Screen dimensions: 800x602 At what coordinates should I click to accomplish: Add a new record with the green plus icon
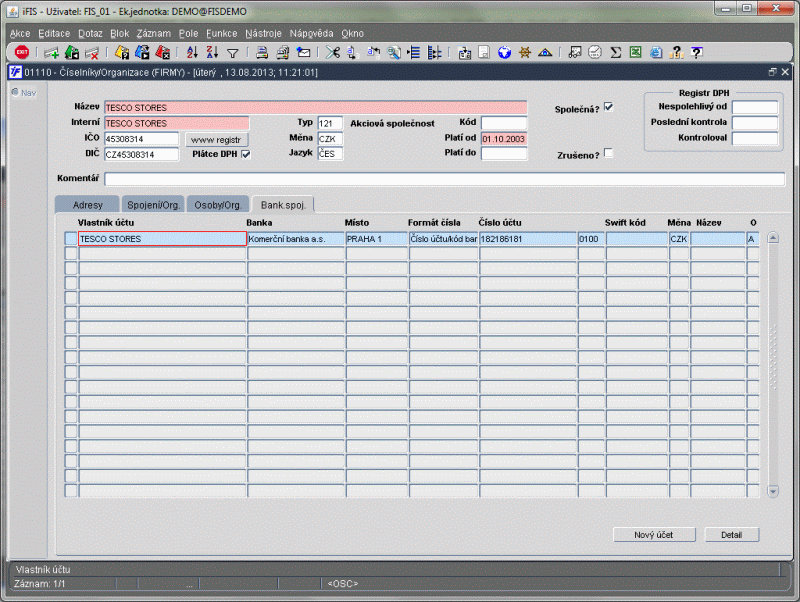(x=51, y=53)
